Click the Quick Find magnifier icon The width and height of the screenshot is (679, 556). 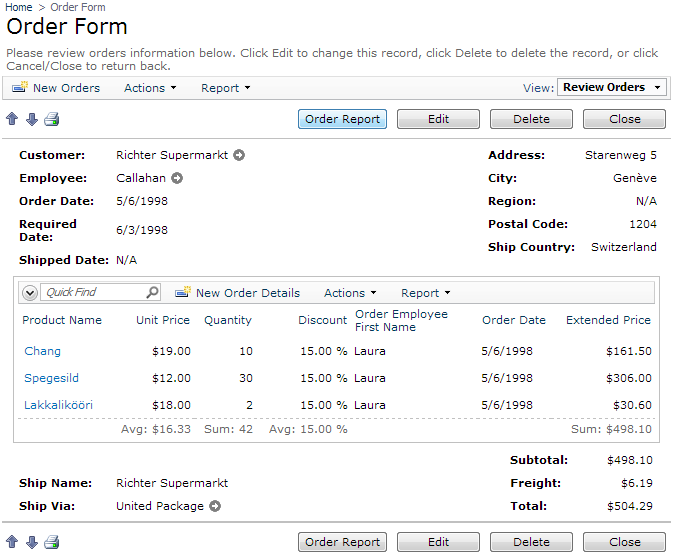click(152, 293)
